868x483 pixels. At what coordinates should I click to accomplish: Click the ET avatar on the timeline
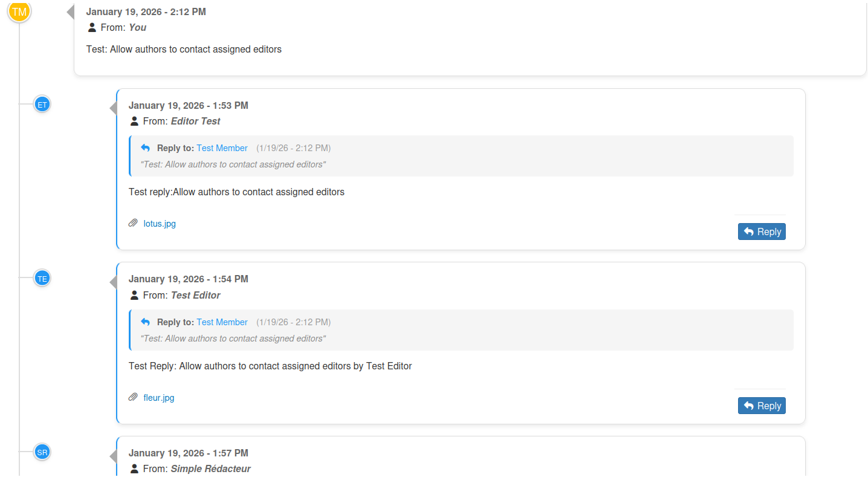tap(42, 105)
